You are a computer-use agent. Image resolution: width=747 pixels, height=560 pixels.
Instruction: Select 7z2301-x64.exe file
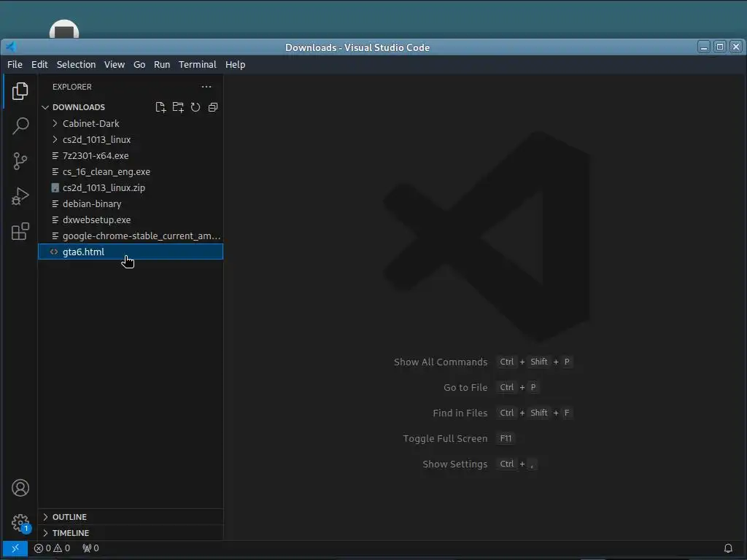(x=131, y=156)
